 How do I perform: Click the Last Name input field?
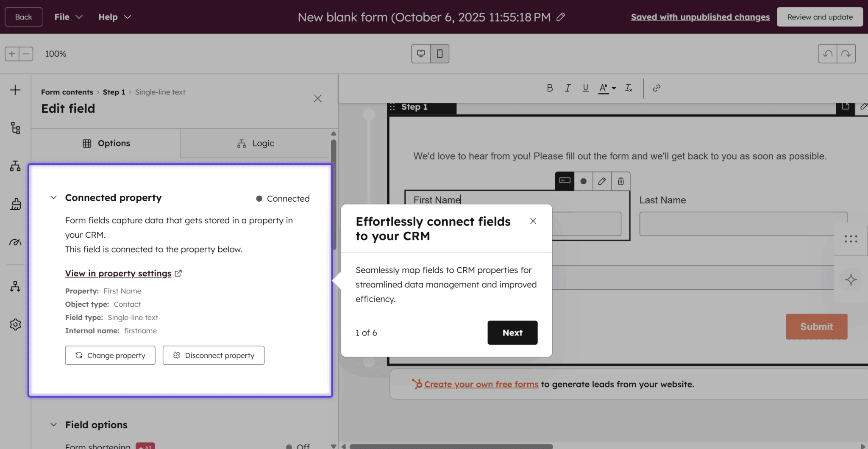[743, 224]
